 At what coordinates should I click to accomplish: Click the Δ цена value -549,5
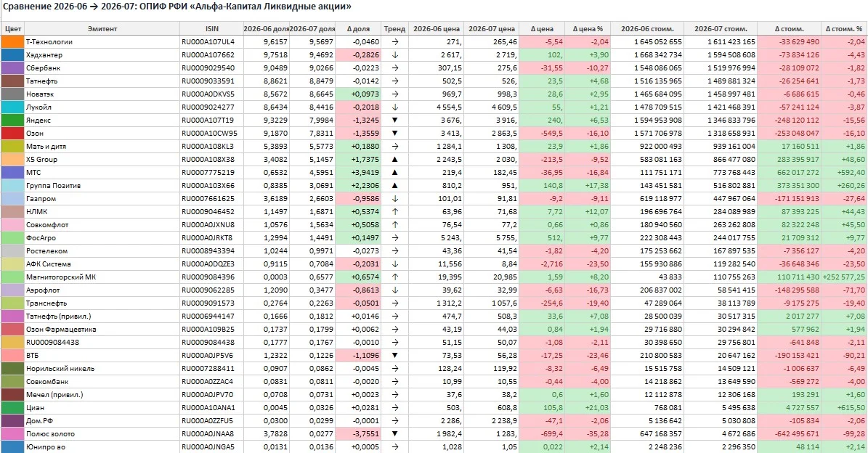pos(542,134)
